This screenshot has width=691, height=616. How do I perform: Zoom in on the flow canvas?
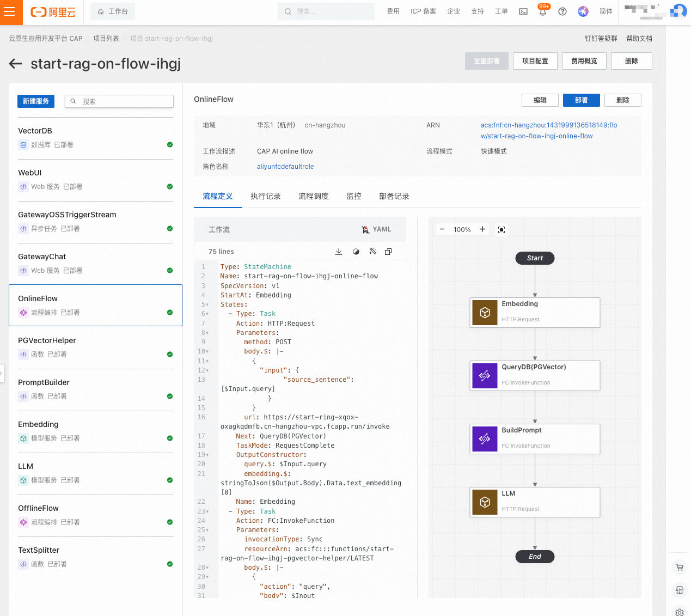click(x=482, y=229)
